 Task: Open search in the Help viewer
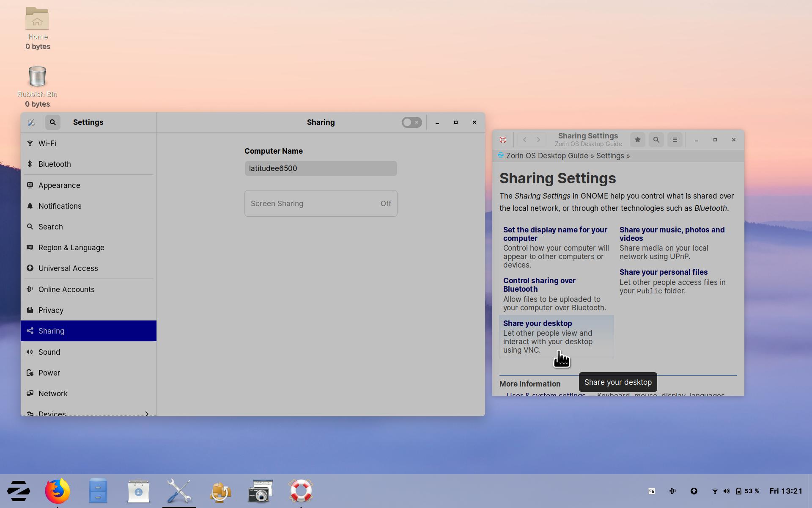tap(656, 140)
